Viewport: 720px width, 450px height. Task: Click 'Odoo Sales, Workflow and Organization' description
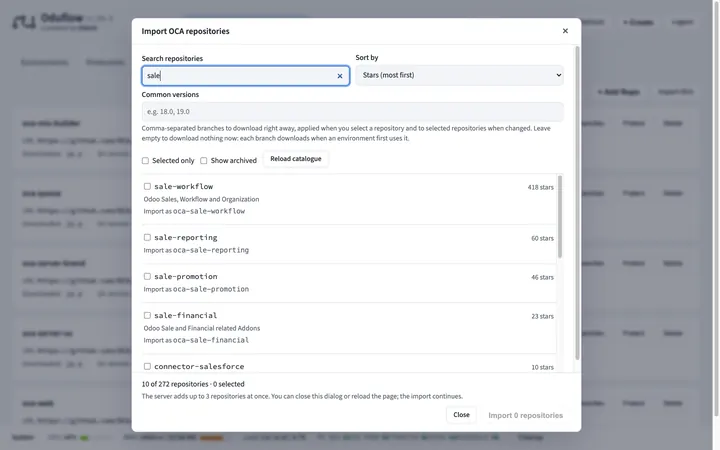(x=201, y=199)
